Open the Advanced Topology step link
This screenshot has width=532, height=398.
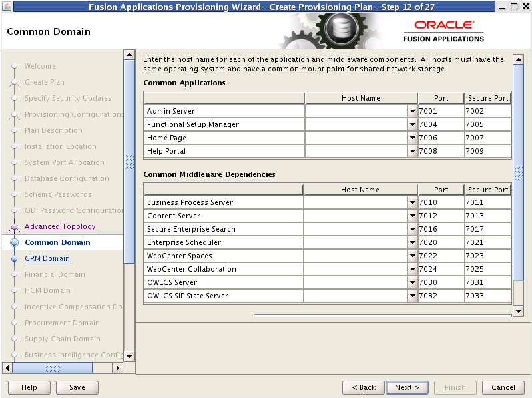pyautogui.click(x=60, y=226)
